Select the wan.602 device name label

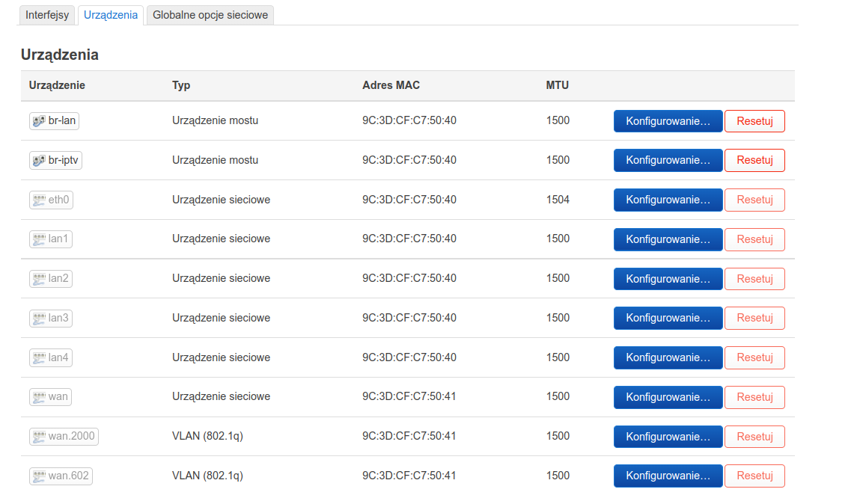coord(69,476)
